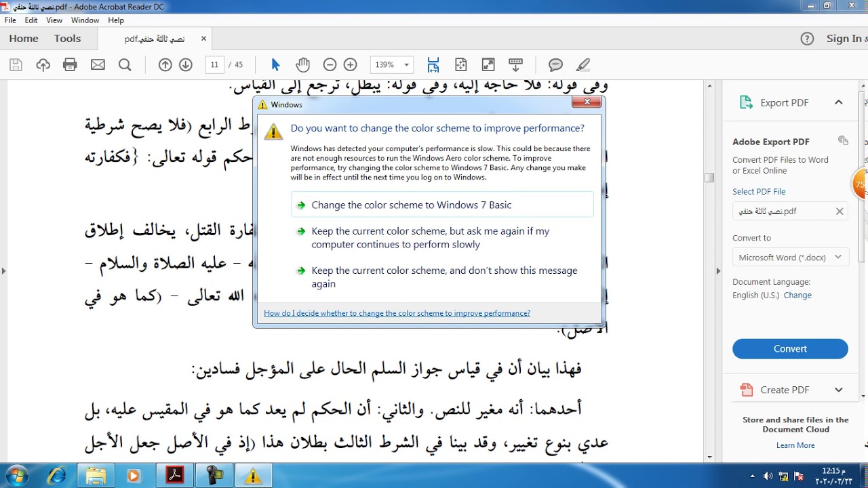Click the Save file icon in toolbar
The image size is (868, 488).
tap(16, 65)
